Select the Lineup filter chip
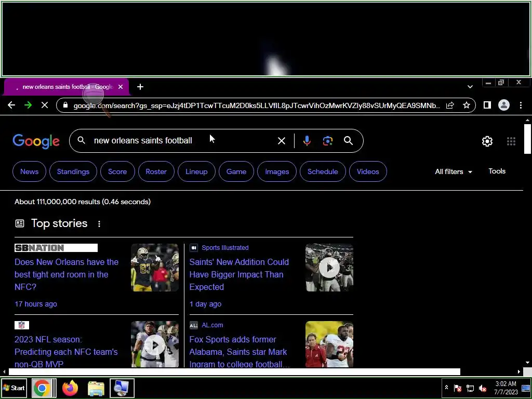532x399 pixels. click(x=196, y=171)
